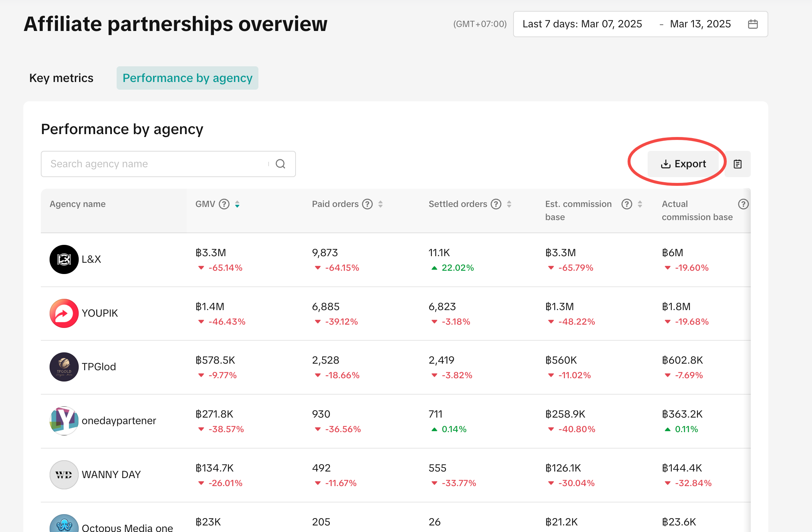Click Settled orders help icon
Screen dimensions: 812x532
(496, 204)
